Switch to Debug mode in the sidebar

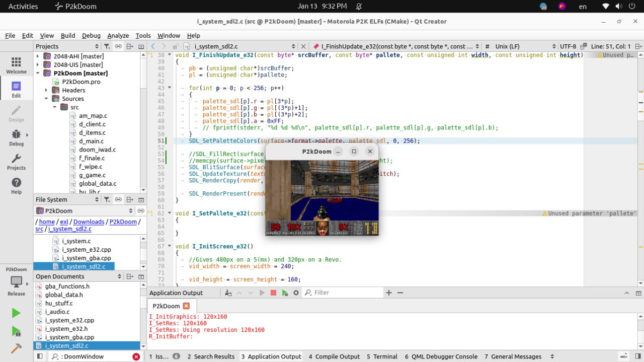(16, 137)
